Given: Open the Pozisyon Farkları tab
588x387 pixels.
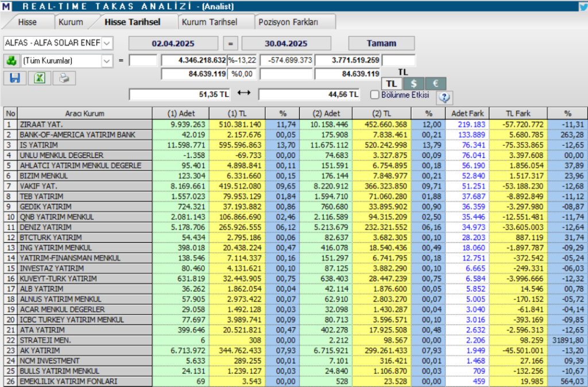Looking at the screenshot, I should pyautogui.click(x=288, y=22).
